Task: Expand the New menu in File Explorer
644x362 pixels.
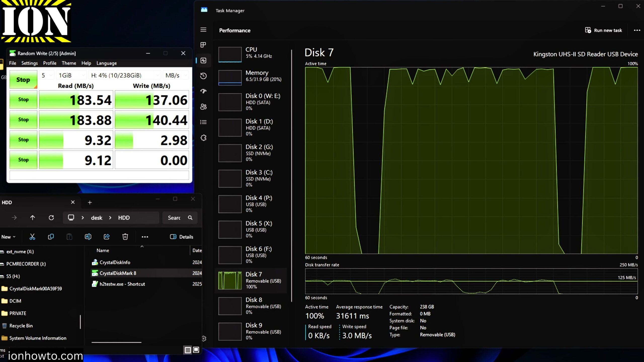Action: click(x=8, y=237)
